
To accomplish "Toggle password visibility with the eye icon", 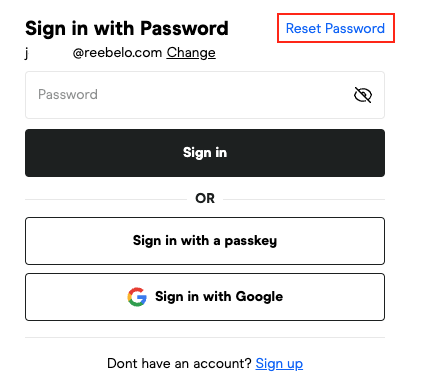I will tap(363, 95).
